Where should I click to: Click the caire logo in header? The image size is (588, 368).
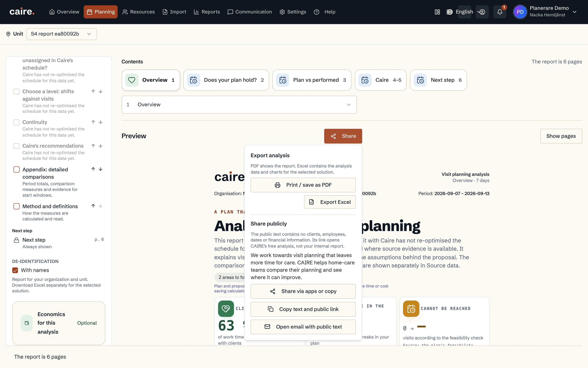point(22,12)
